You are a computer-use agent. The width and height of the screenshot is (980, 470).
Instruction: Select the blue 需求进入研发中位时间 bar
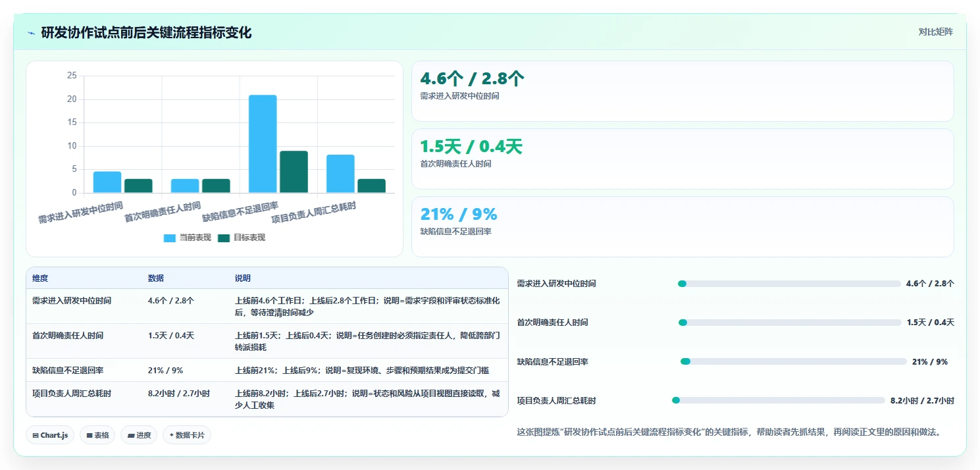click(x=107, y=182)
